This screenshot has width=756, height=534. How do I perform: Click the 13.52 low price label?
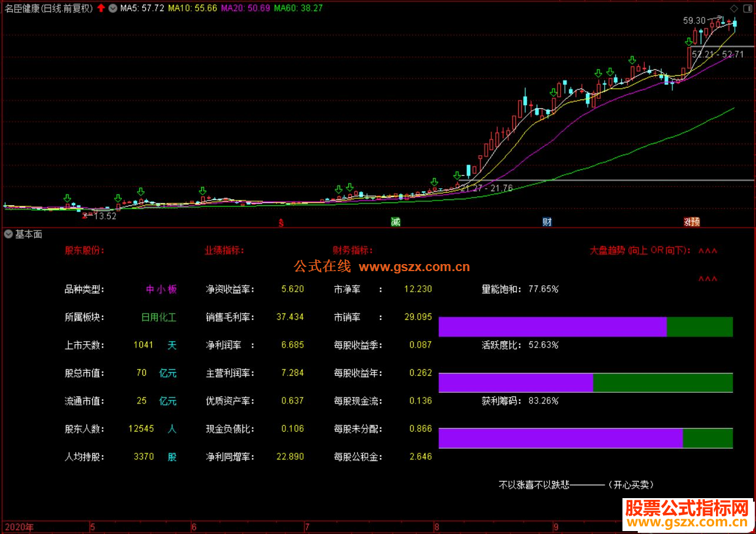pos(105,216)
